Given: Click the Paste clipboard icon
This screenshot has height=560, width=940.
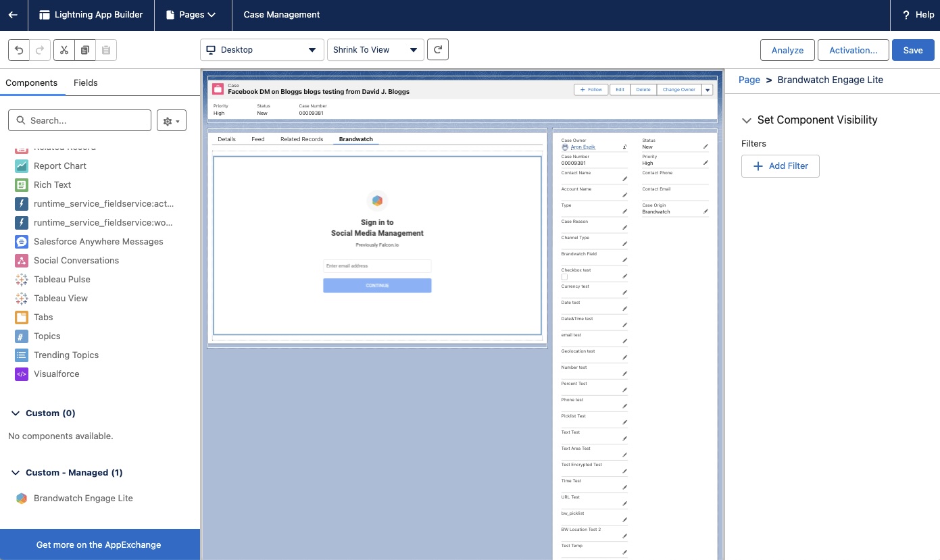Looking at the screenshot, I should click(106, 50).
